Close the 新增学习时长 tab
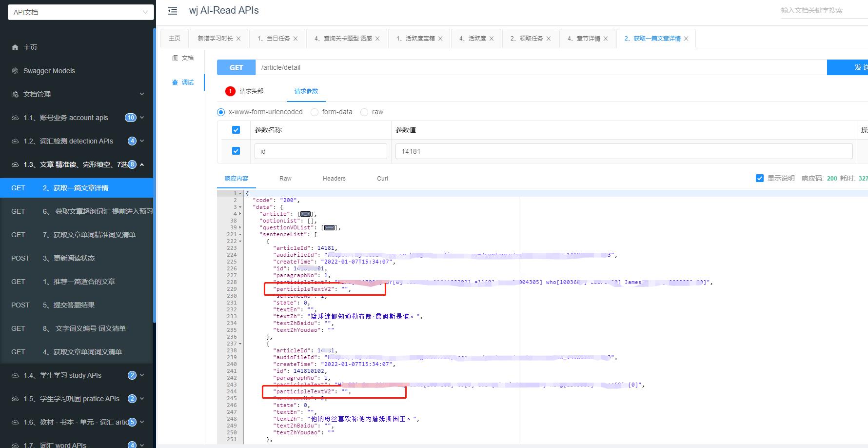Image resolution: width=868 pixels, height=448 pixels. tap(238, 39)
